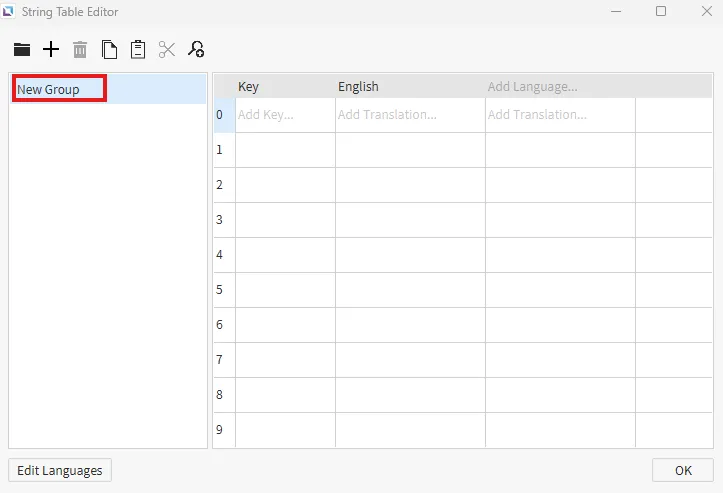Click the clipboard paste icon
Viewport: 723px width, 493px height.
138,50
